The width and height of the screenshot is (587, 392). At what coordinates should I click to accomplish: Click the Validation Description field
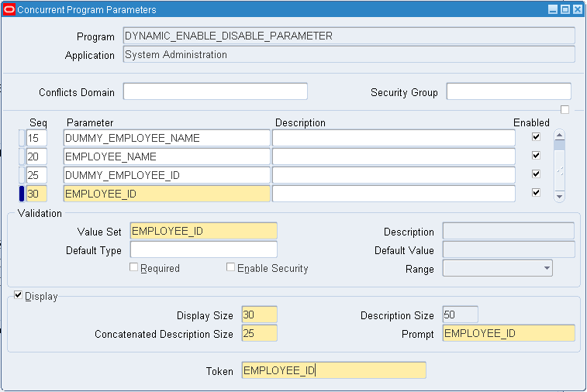[x=509, y=231]
